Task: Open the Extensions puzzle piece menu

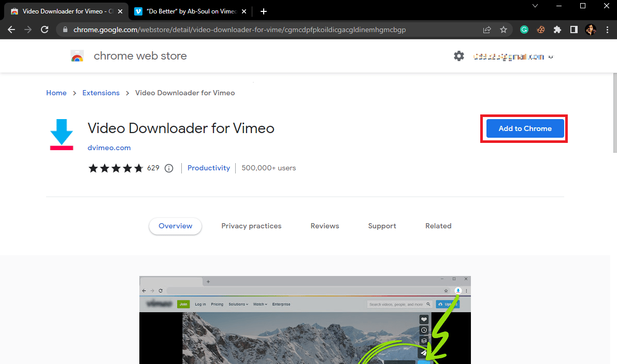Action: coord(557,30)
